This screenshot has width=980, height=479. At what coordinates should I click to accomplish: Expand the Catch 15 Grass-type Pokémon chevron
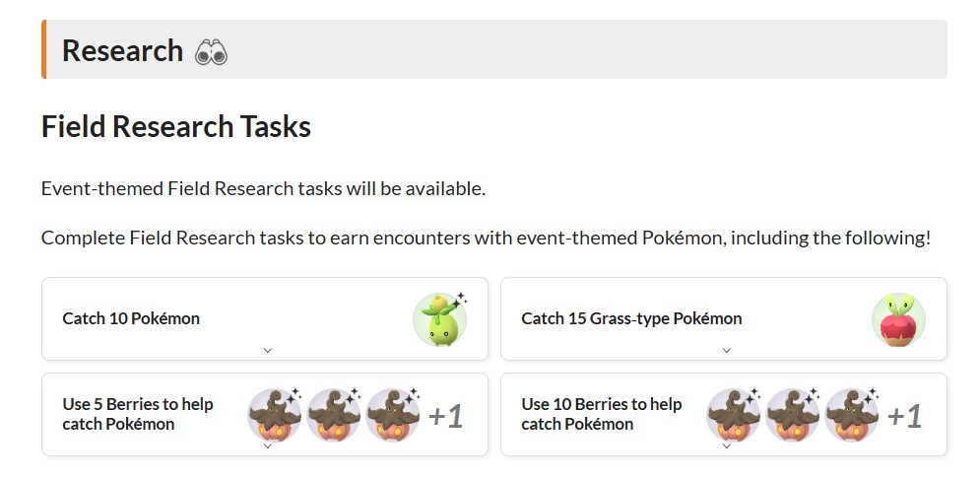pos(727,350)
